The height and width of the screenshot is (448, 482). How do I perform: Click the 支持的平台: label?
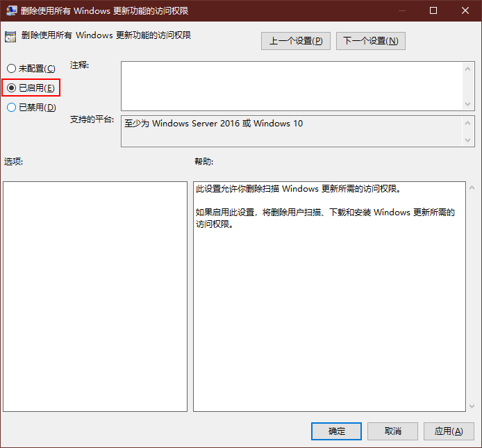[92, 119]
